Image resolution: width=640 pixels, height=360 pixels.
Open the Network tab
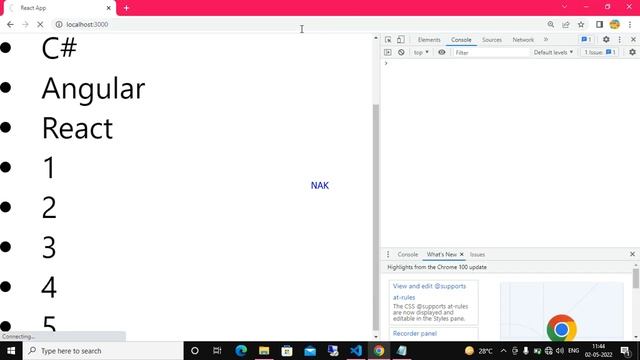[x=523, y=40]
